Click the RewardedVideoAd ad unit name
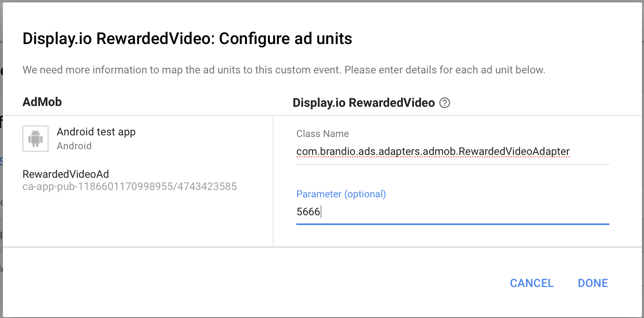 click(x=66, y=174)
